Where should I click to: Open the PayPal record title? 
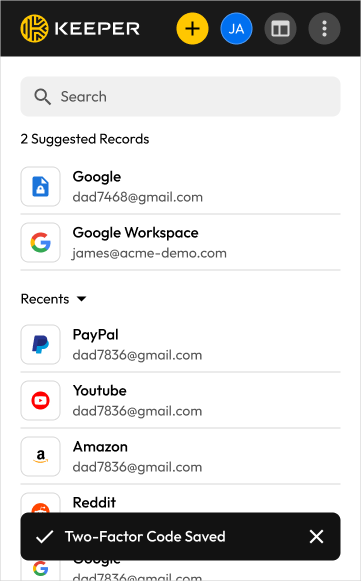pyautogui.click(x=96, y=335)
